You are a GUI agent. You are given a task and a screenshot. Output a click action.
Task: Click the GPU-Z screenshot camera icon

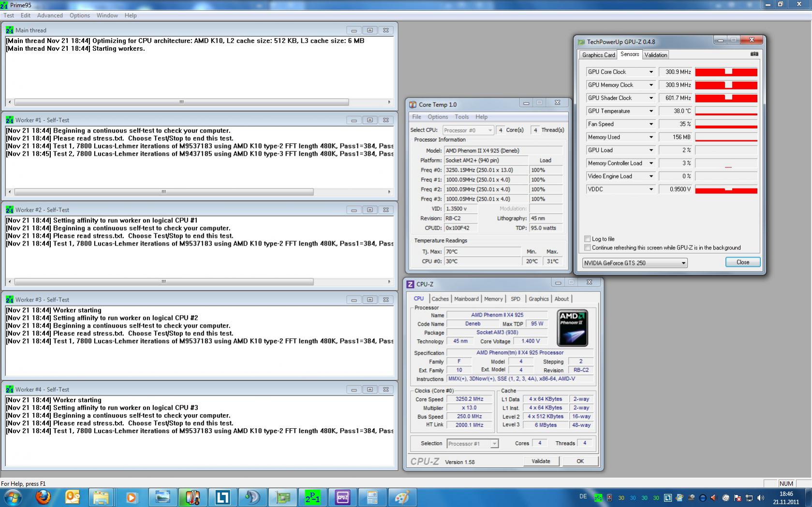pyautogui.click(x=754, y=54)
